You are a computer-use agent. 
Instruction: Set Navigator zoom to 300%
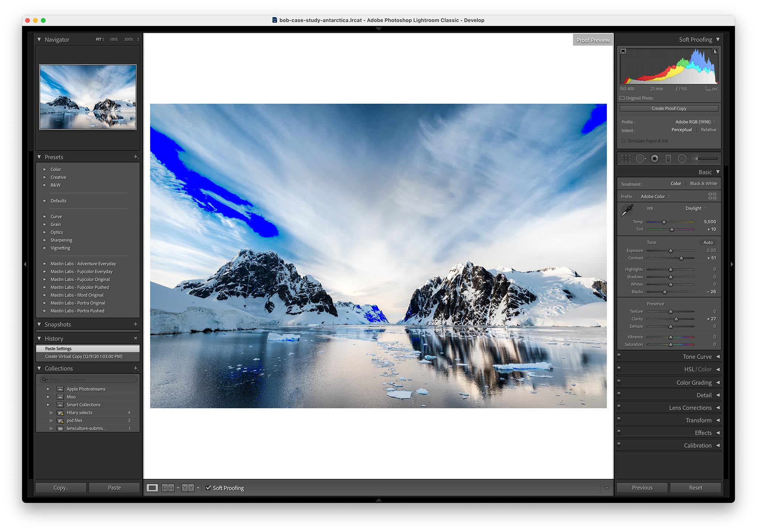click(x=129, y=39)
